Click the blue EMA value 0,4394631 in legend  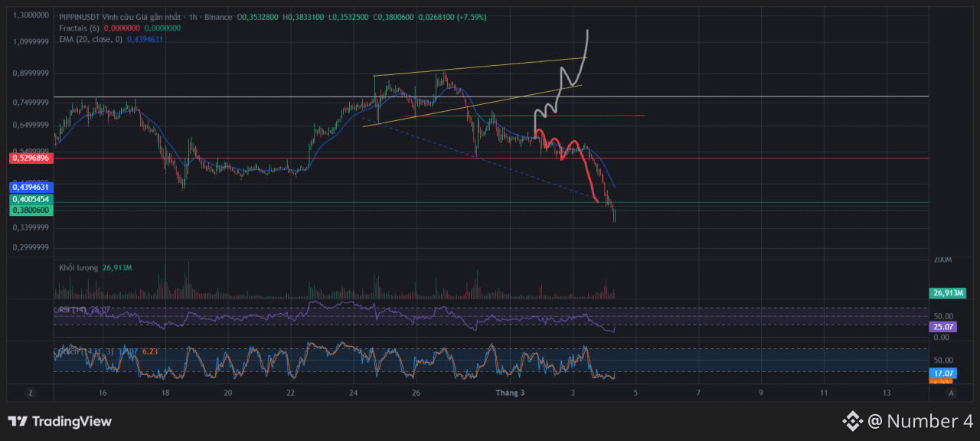point(145,39)
